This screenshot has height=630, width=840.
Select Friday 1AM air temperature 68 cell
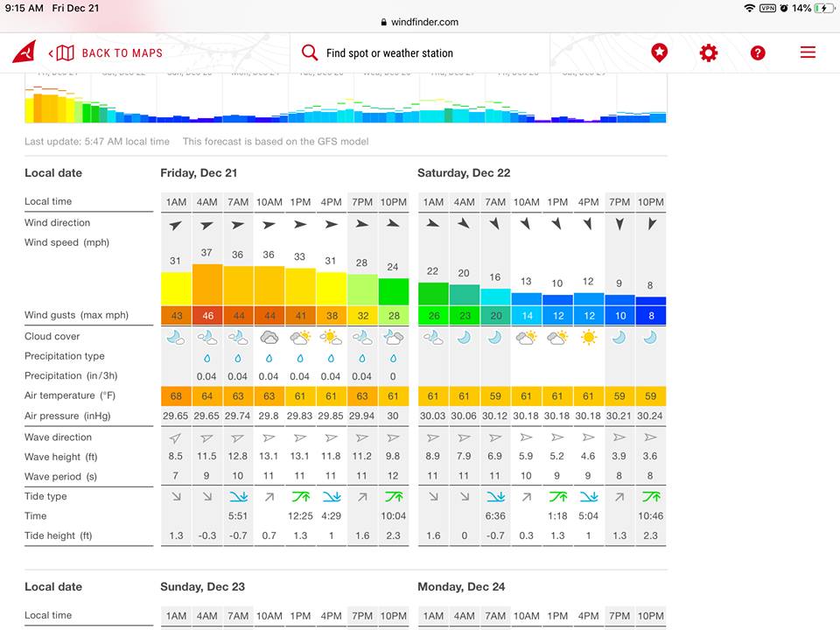pos(176,395)
